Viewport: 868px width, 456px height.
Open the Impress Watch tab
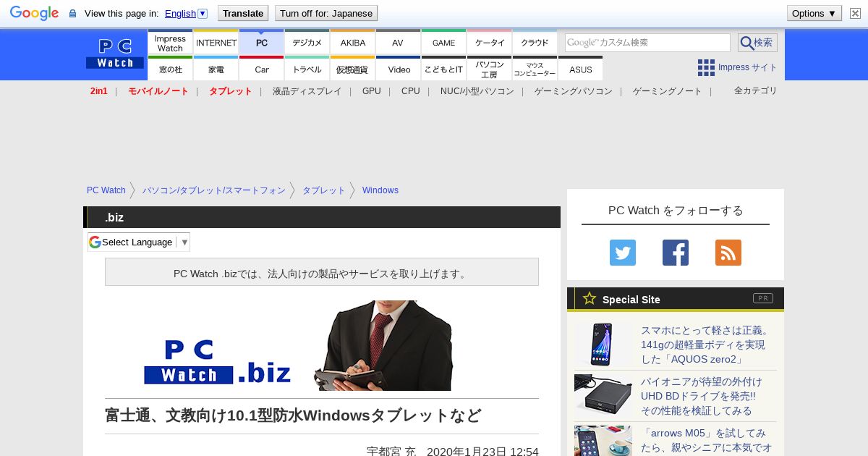pos(170,42)
